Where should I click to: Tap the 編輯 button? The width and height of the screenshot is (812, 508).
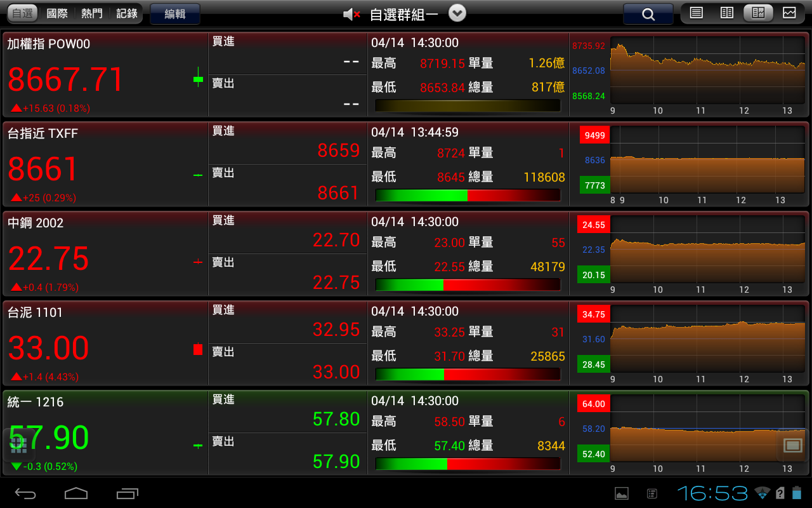[x=175, y=14]
